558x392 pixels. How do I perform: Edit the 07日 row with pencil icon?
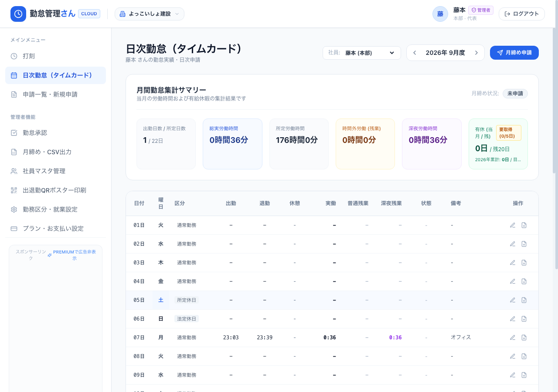point(513,338)
